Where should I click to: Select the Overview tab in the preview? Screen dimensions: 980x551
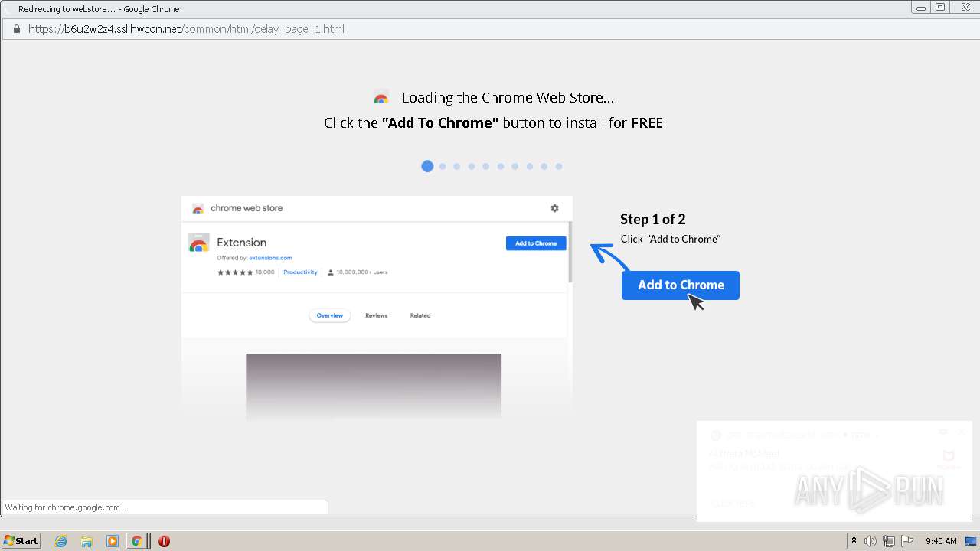point(330,315)
